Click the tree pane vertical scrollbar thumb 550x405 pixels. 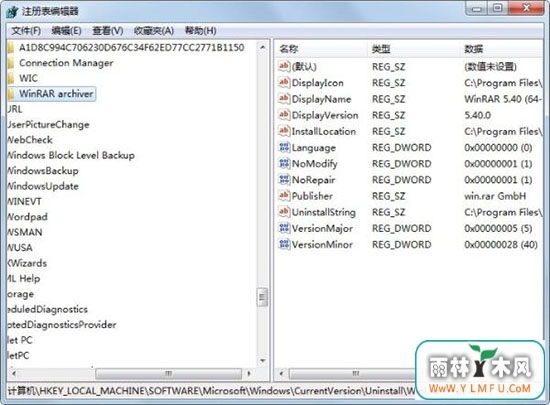[x=262, y=297]
